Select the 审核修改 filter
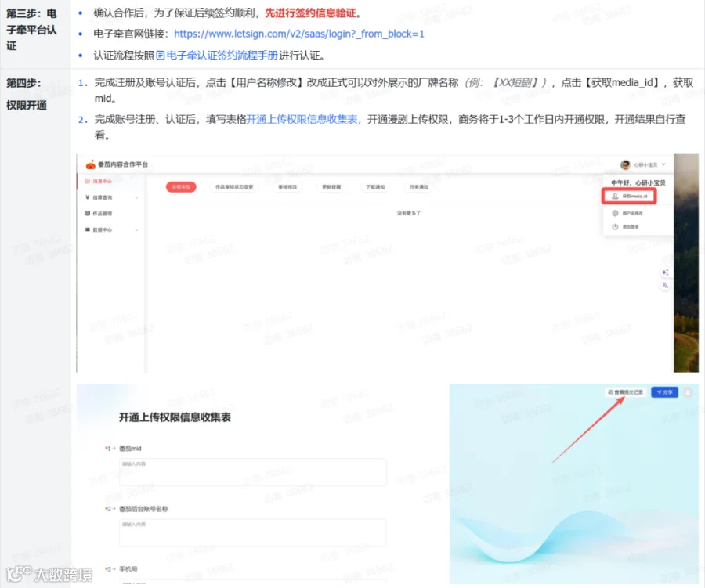The width and height of the screenshot is (705, 588). click(287, 187)
